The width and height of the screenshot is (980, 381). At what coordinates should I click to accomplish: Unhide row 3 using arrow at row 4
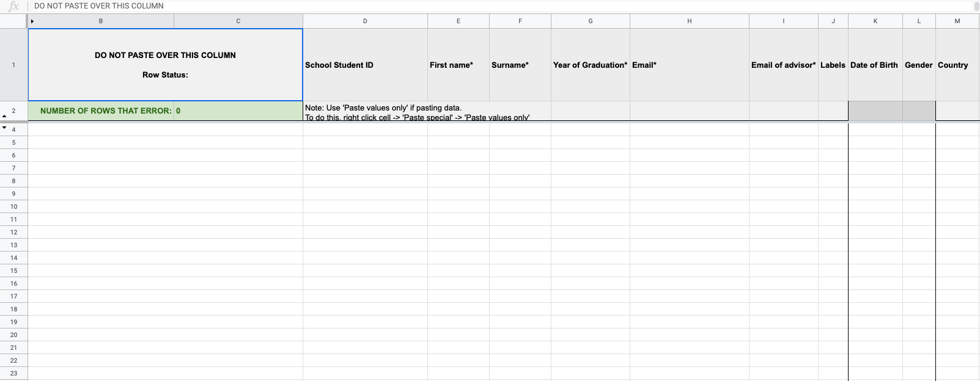point(4,128)
